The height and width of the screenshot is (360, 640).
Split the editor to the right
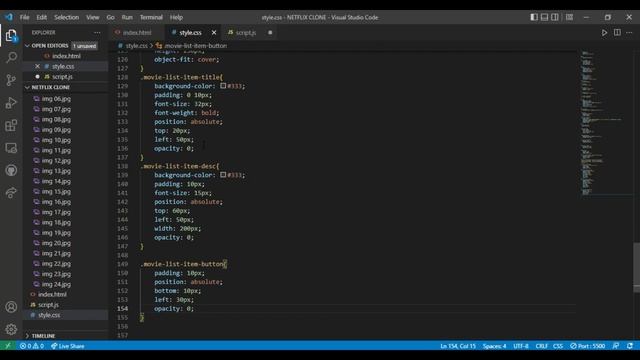tap(617, 33)
